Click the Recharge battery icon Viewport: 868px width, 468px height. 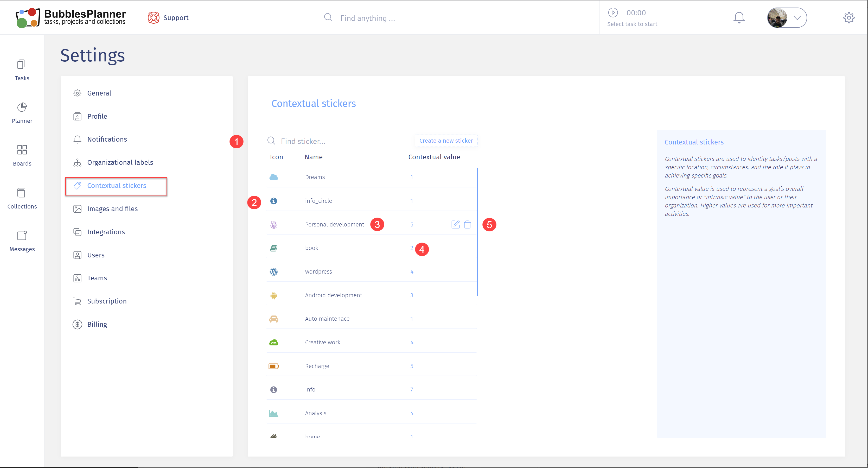click(x=273, y=366)
